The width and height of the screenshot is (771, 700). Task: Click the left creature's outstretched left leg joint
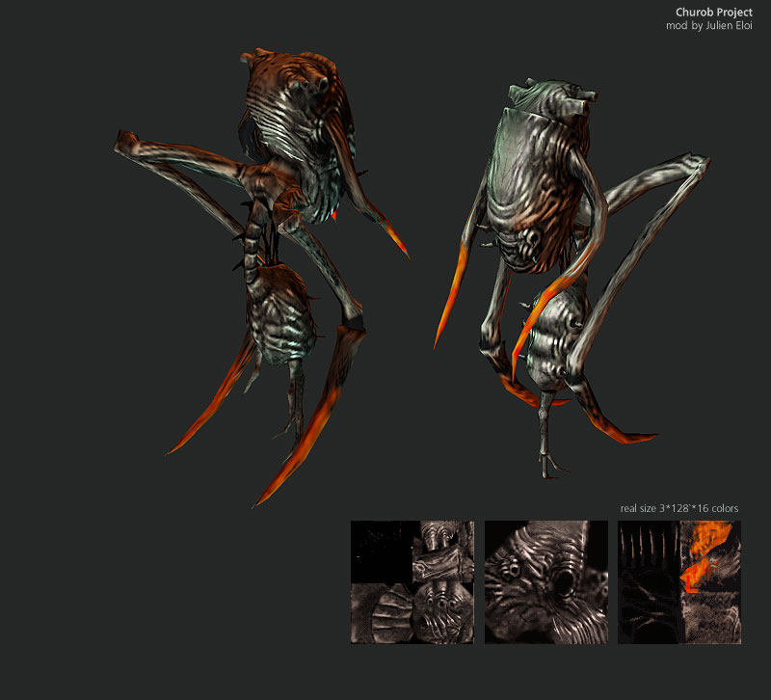(125, 143)
